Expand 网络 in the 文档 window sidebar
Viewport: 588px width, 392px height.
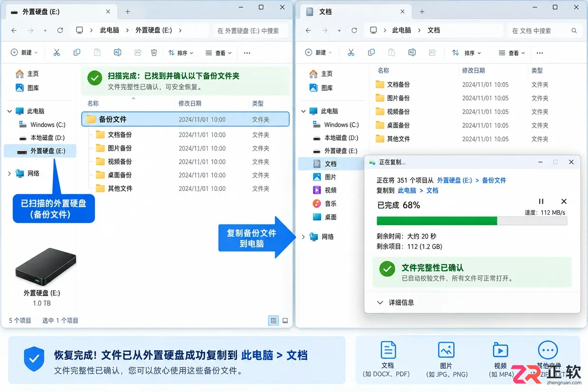pos(303,237)
